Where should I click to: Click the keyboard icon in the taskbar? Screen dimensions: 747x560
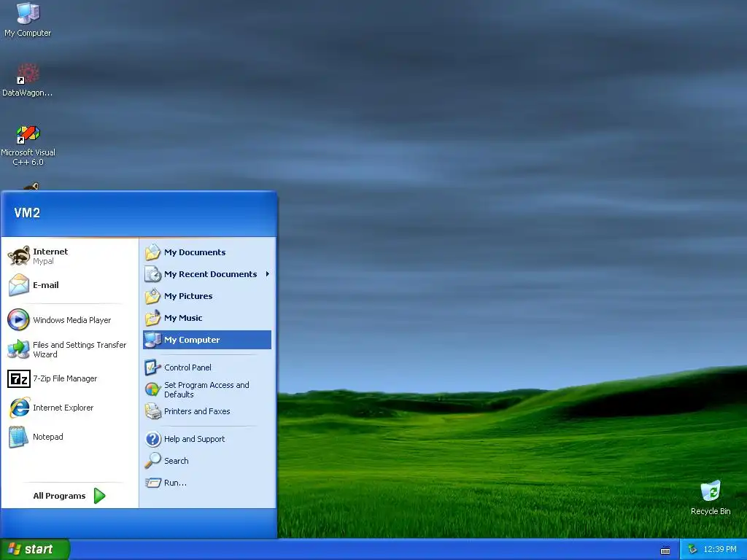point(665,551)
